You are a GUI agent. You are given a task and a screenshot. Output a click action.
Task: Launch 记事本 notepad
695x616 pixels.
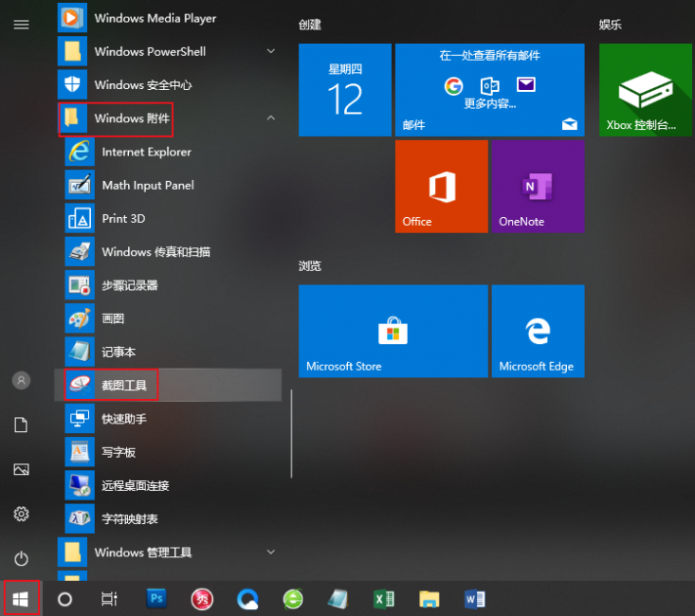coord(168,352)
